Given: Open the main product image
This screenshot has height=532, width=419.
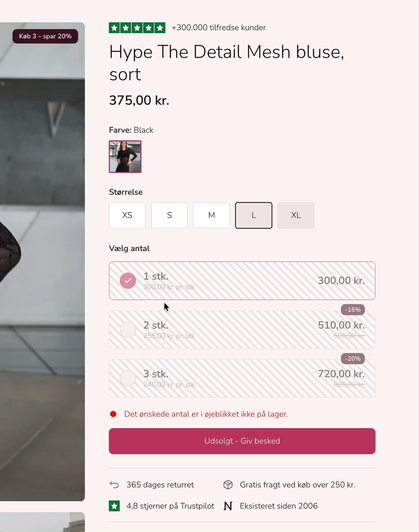Looking at the screenshot, I should pyautogui.click(x=42, y=262).
